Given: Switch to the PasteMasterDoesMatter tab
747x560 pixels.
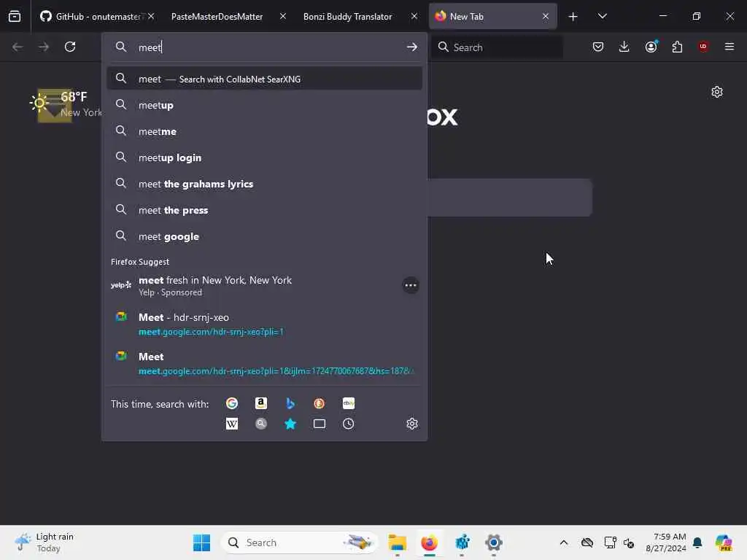Looking at the screenshot, I should tap(217, 17).
